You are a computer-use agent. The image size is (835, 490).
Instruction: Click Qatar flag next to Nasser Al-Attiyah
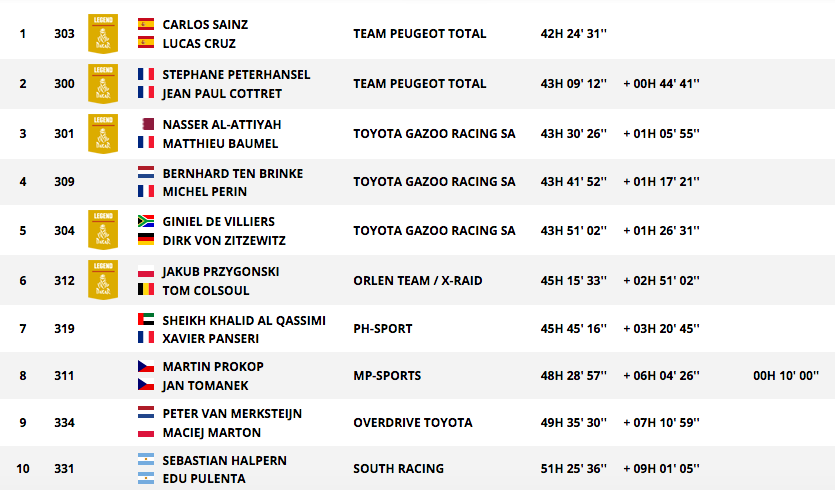pyautogui.click(x=146, y=124)
